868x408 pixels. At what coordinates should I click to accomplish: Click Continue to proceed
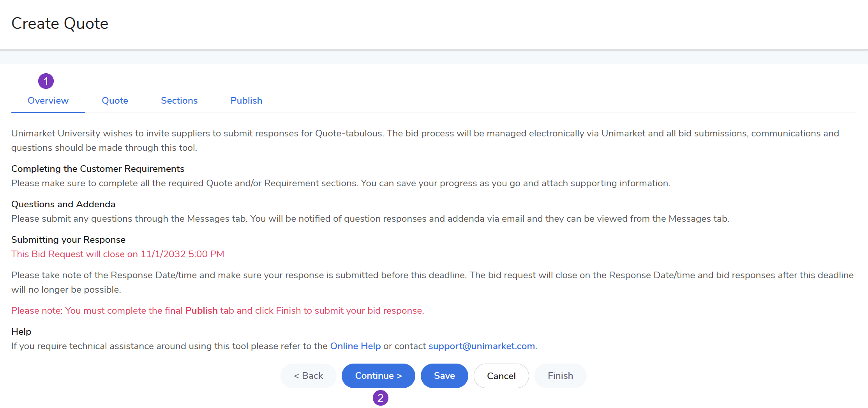pos(378,376)
